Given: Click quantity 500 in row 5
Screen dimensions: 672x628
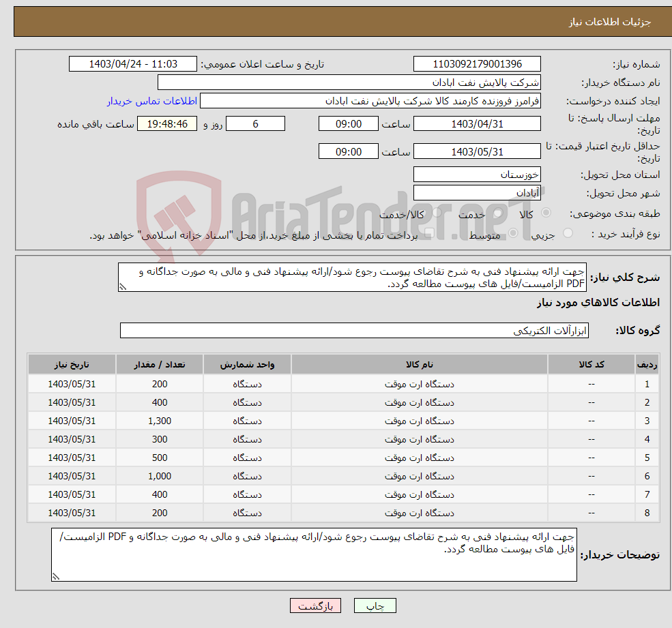Looking at the screenshot, I should click(160, 458).
